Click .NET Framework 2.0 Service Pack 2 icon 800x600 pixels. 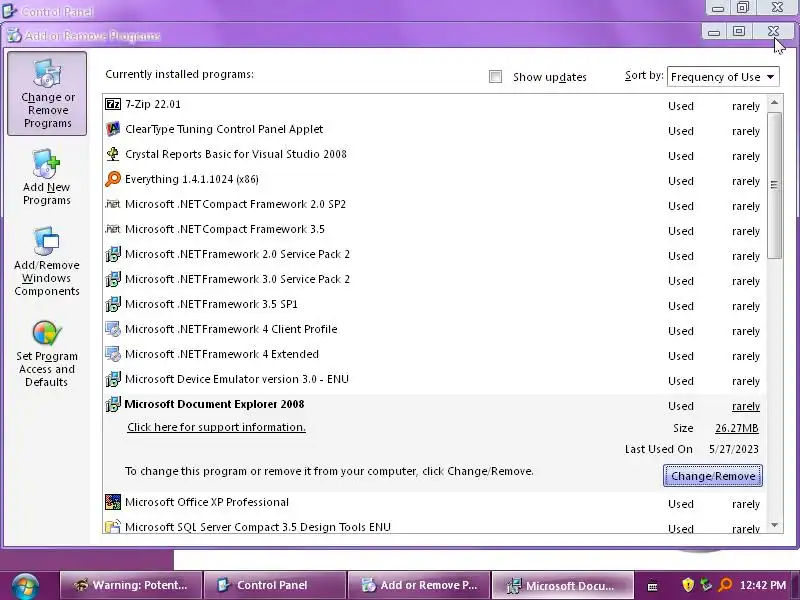click(x=113, y=254)
